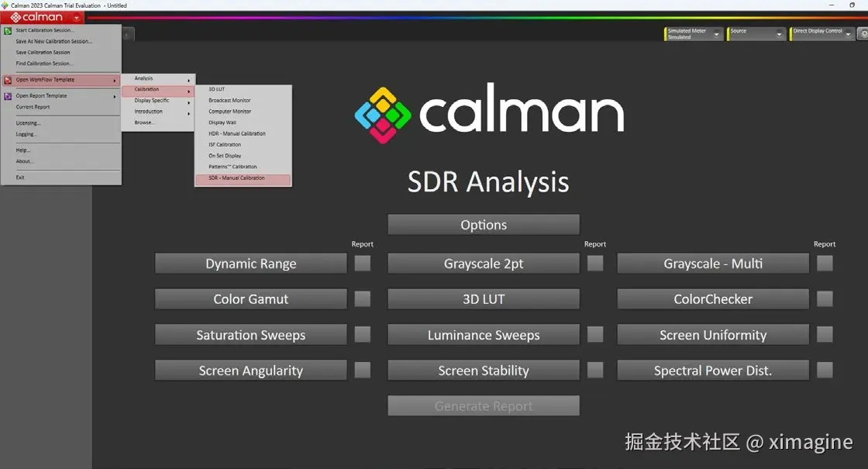Click the Options button

(484, 224)
